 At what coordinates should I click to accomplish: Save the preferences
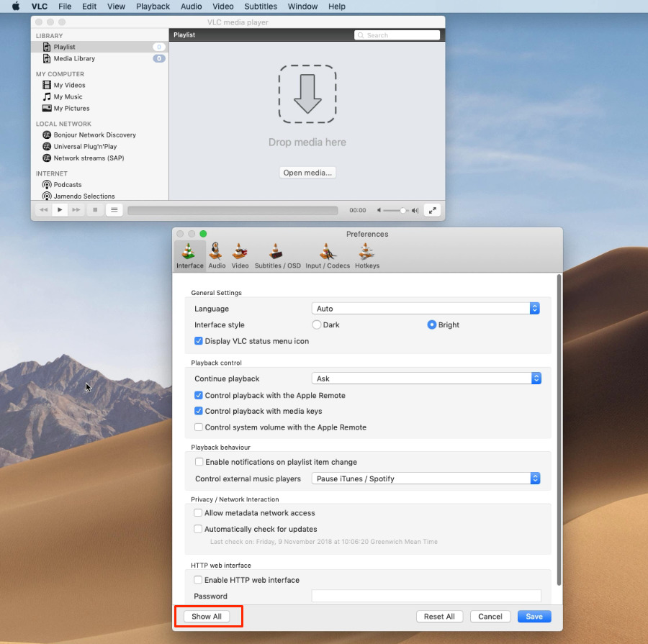coord(534,617)
